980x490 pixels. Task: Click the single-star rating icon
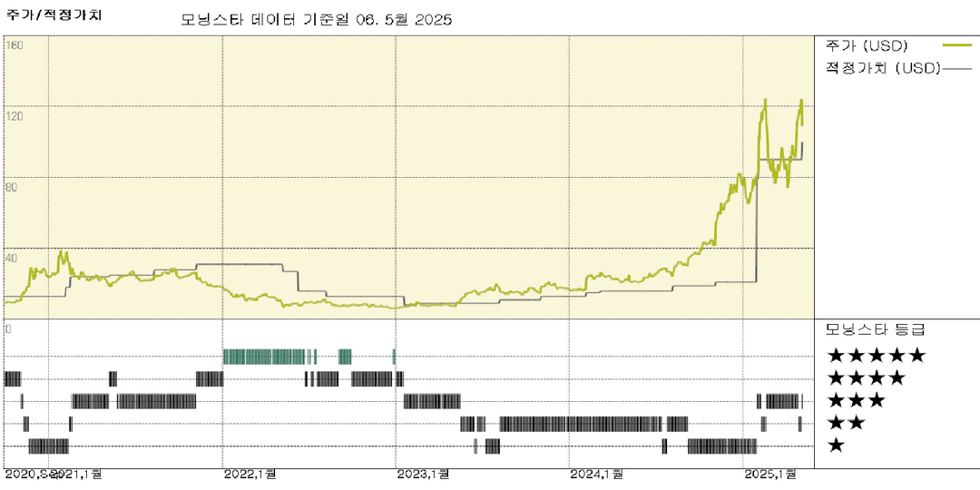pyautogui.click(x=836, y=446)
